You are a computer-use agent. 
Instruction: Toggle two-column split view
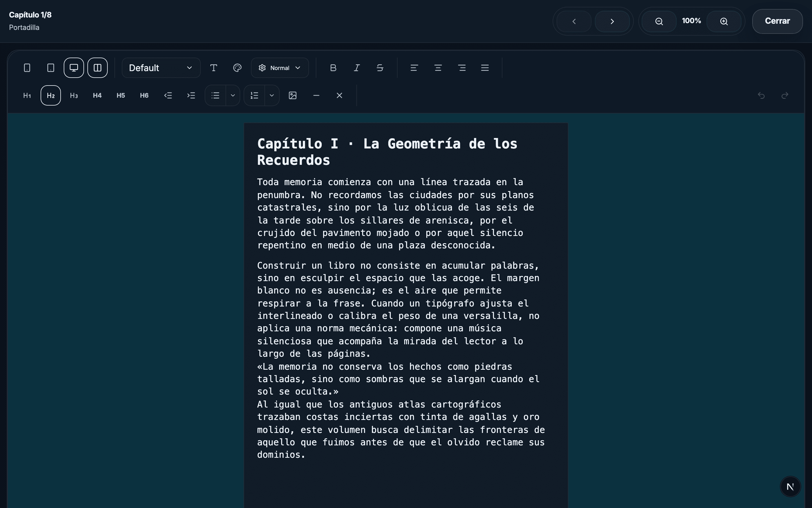pyautogui.click(x=98, y=68)
